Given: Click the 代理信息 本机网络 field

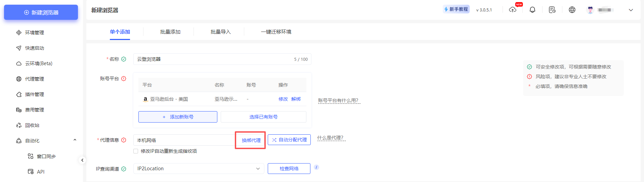Looking at the screenshot, I should pyautogui.click(x=184, y=140).
